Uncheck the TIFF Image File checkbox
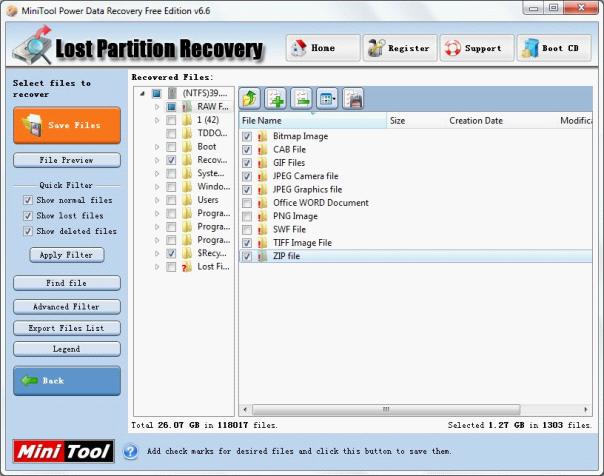Image resolution: width=604 pixels, height=476 pixels. tap(247, 243)
